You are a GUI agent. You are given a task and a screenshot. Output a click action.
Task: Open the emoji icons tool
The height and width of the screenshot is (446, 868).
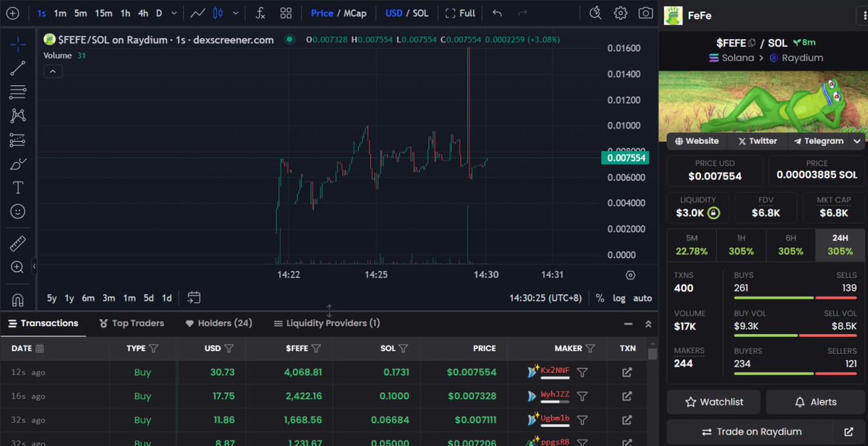(18, 211)
